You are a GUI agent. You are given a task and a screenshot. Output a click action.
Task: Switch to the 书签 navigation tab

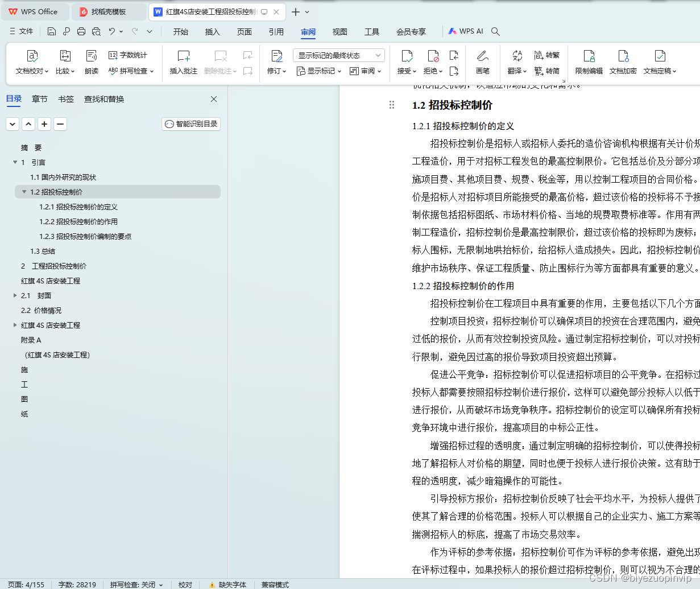point(66,99)
